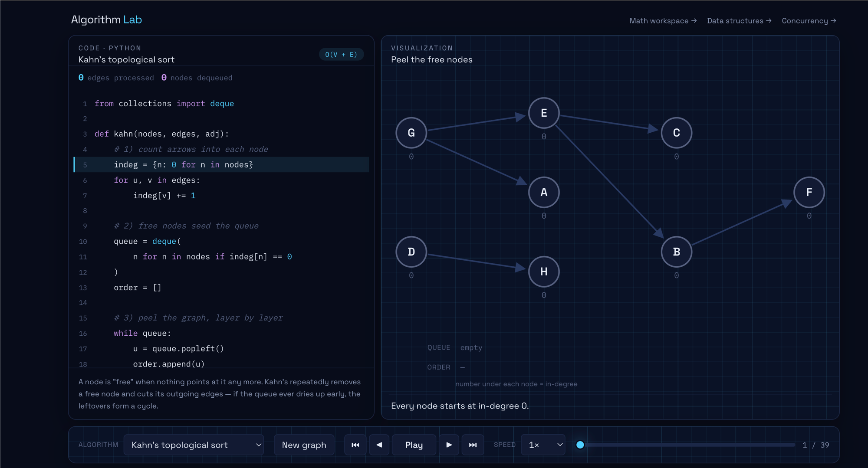Select graph node F
This screenshot has height=468, width=868.
809,192
